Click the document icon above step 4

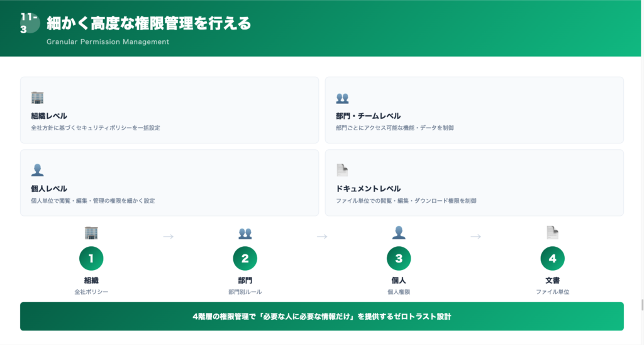point(552,233)
